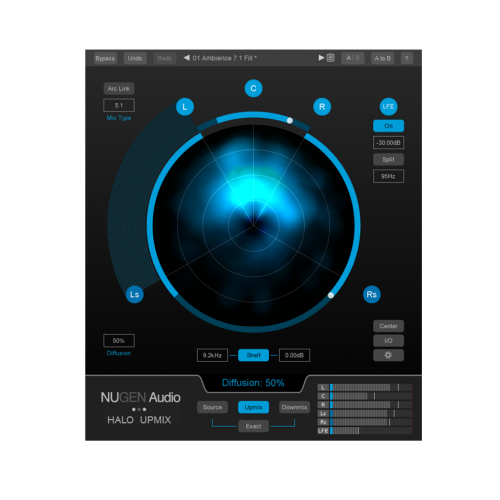Click the Rs right surround node
Viewport: 500px width, 500px height.
372,294
